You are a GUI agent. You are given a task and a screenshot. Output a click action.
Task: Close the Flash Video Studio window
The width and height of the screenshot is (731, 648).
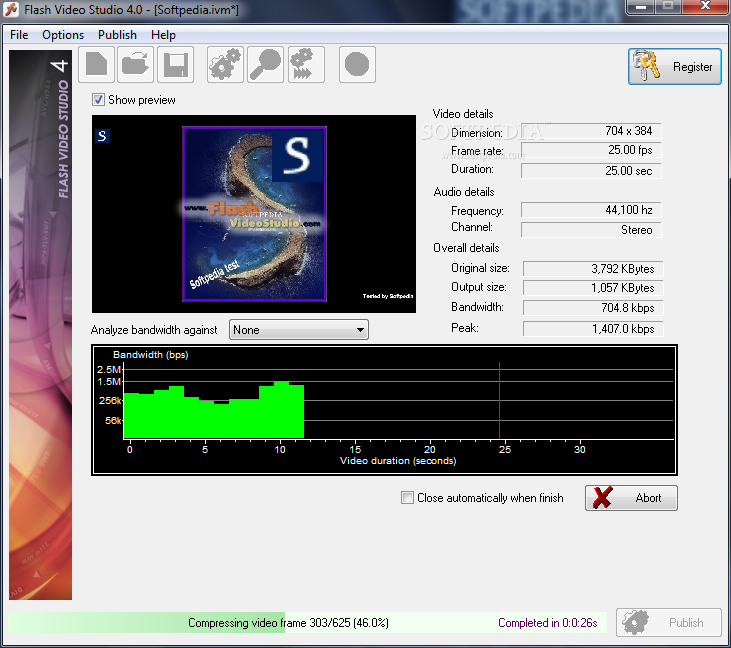coord(705,7)
